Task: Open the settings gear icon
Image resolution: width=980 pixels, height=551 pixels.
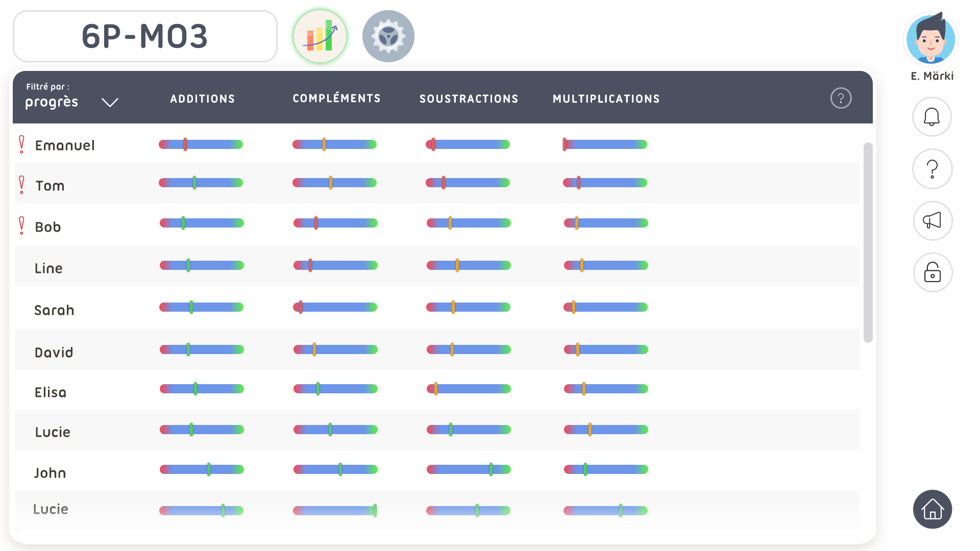Action: pyautogui.click(x=388, y=37)
